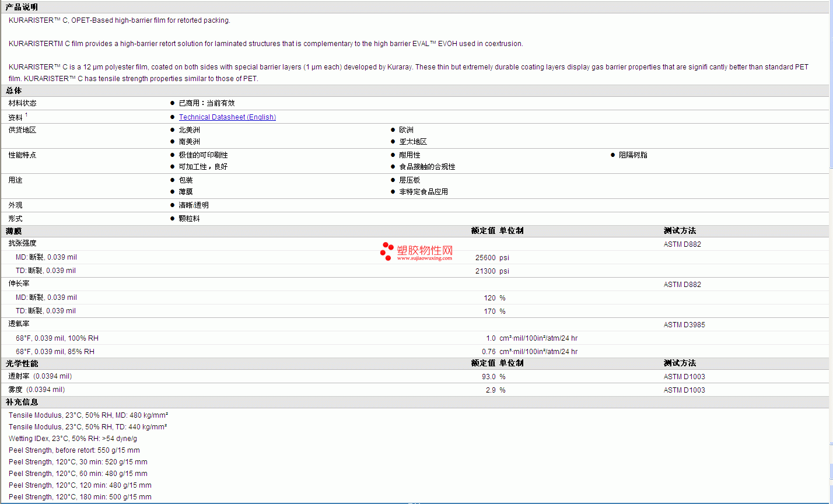833x504 pixels.
Task: Click the 亚太地区 region entry
Action: pyautogui.click(x=413, y=142)
